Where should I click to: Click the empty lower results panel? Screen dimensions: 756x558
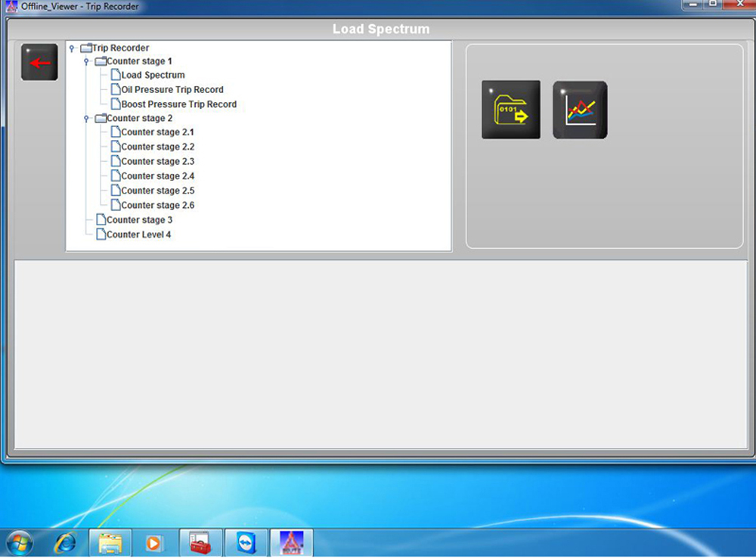[381, 355]
